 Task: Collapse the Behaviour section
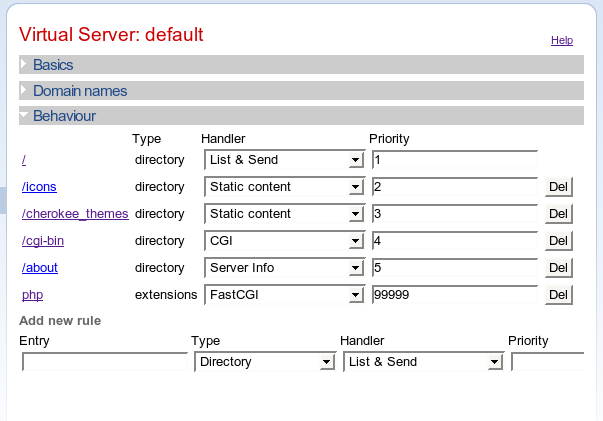click(301, 116)
